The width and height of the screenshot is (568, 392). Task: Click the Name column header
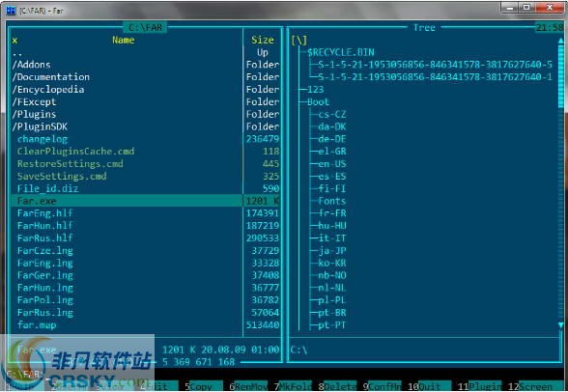click(124, 41)
